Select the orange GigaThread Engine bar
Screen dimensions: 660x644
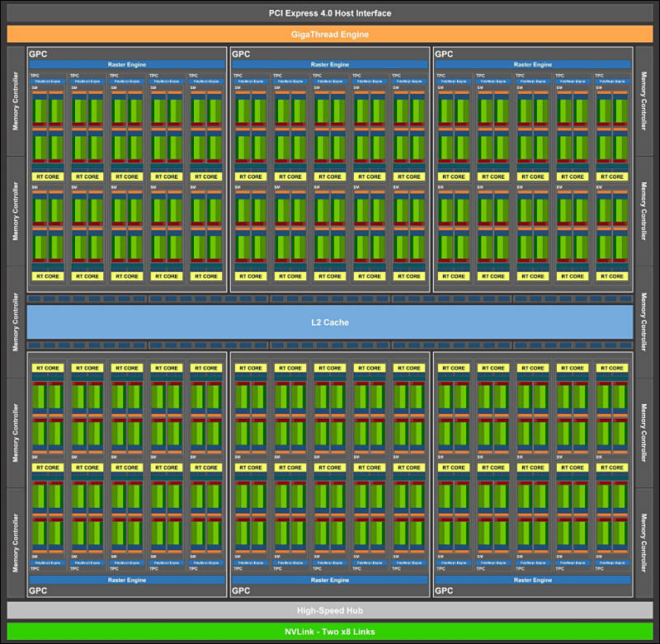coord(330,34)
